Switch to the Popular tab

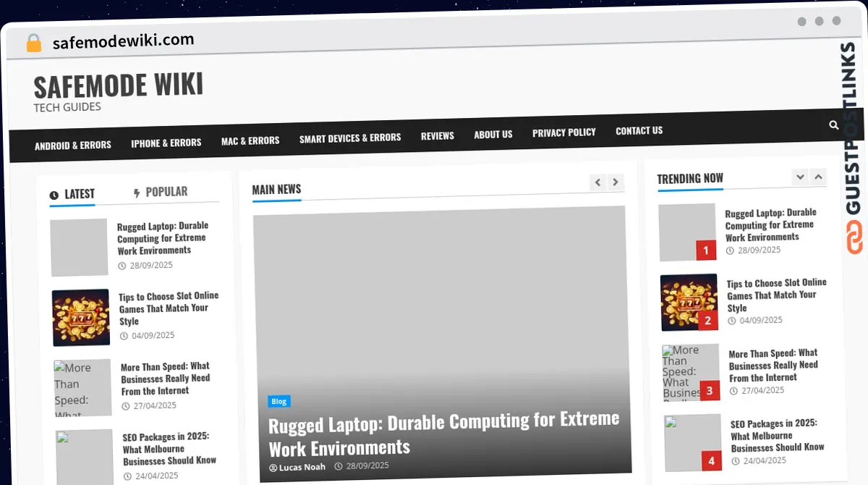coord(166,191)
